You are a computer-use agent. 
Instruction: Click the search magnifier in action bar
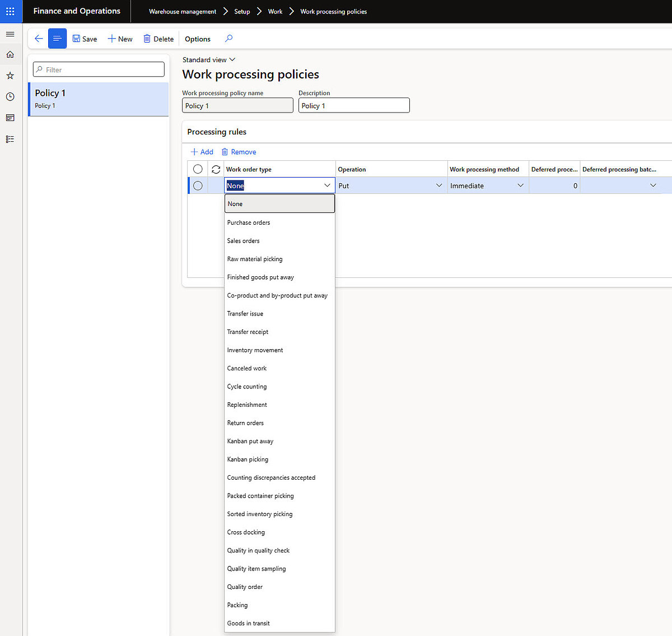point(228,39)
